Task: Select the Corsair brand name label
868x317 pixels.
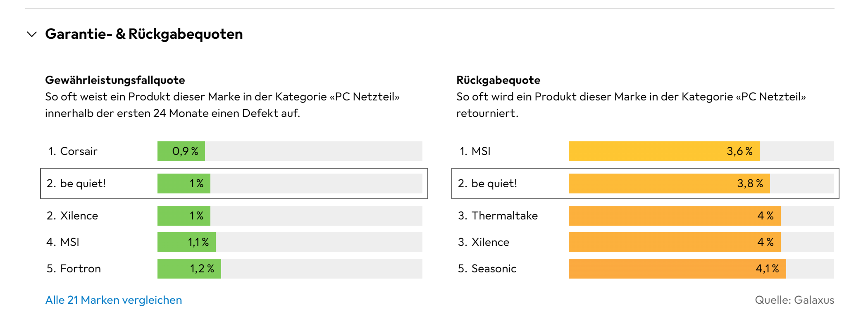Action: click(79, 151)
